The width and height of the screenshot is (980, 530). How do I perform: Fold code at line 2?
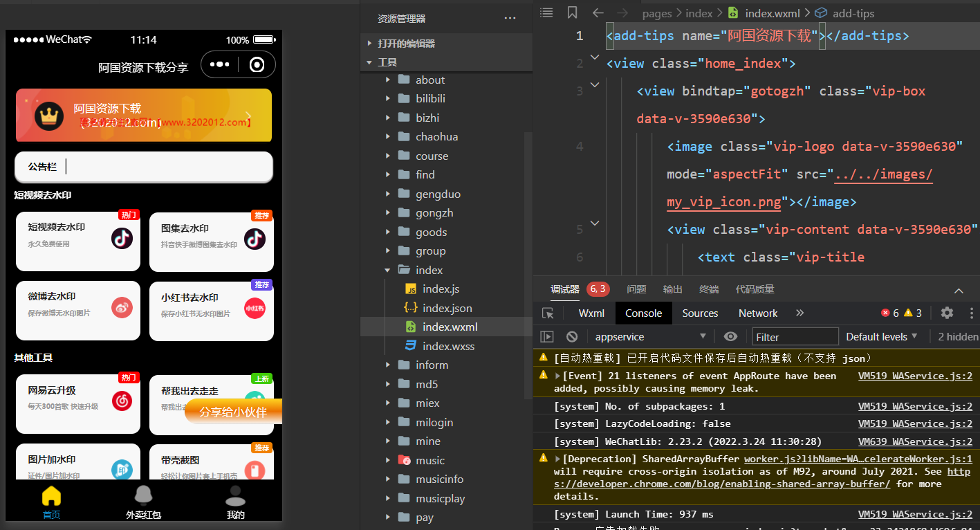click(594, 57)
